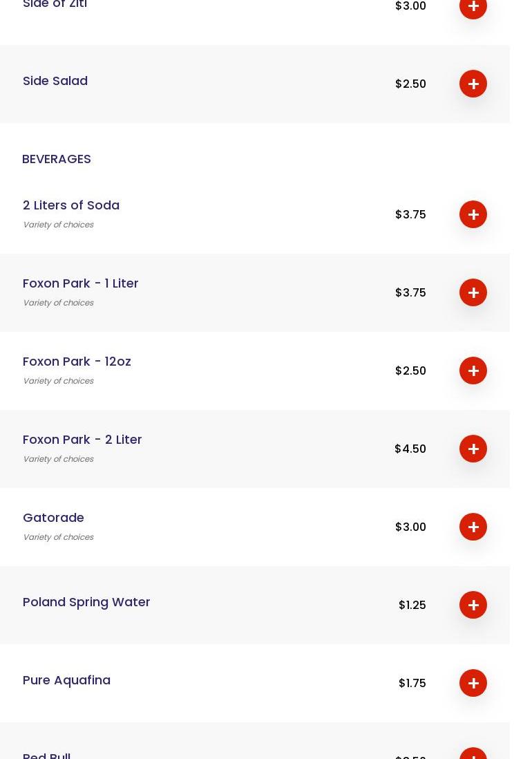Select the Pure Aquafina item name
Image resolution: width=532 pixels, height=759 pixels.
click(66, 680)
